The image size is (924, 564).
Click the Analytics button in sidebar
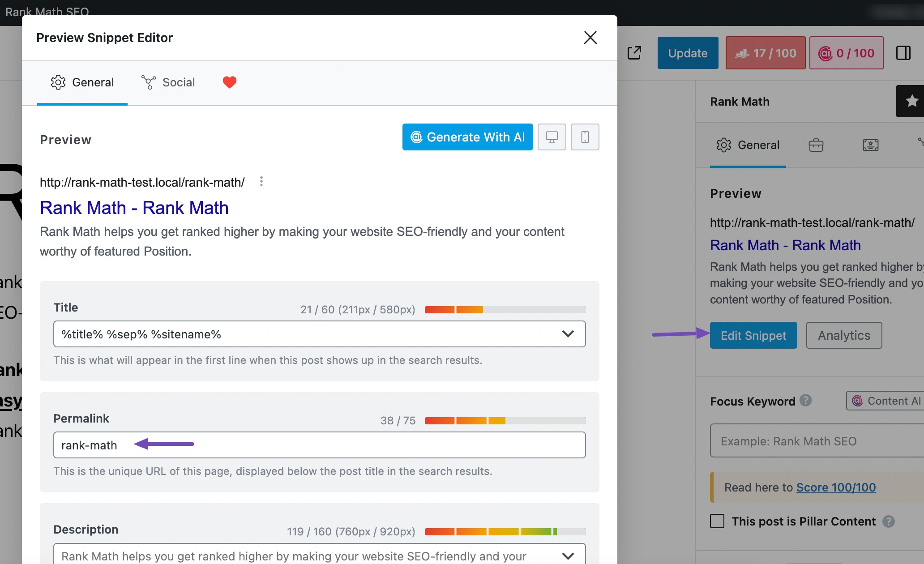click(x=844, y=335)
